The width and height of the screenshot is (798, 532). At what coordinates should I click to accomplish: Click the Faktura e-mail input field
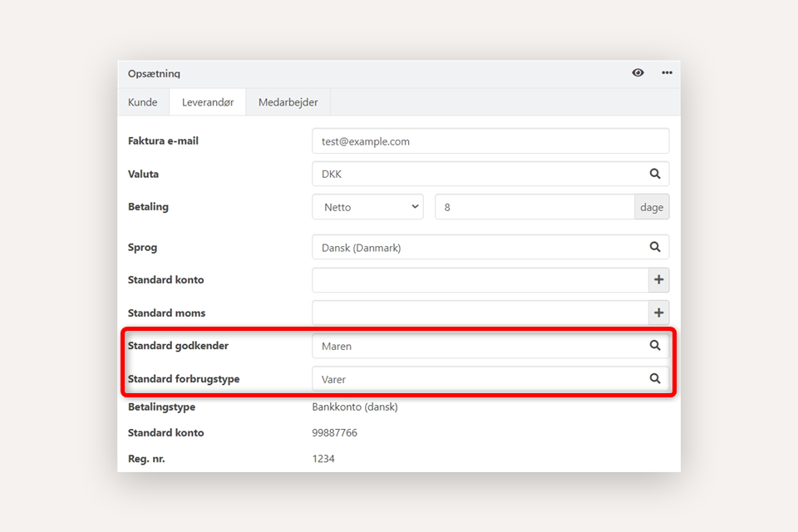click(490, 141)
